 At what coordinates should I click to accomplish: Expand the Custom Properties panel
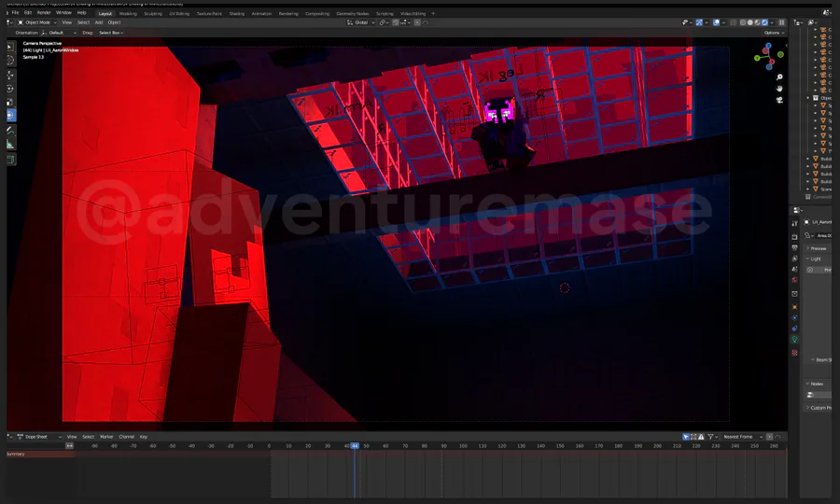pyautogui.click(x=819, y=408)
